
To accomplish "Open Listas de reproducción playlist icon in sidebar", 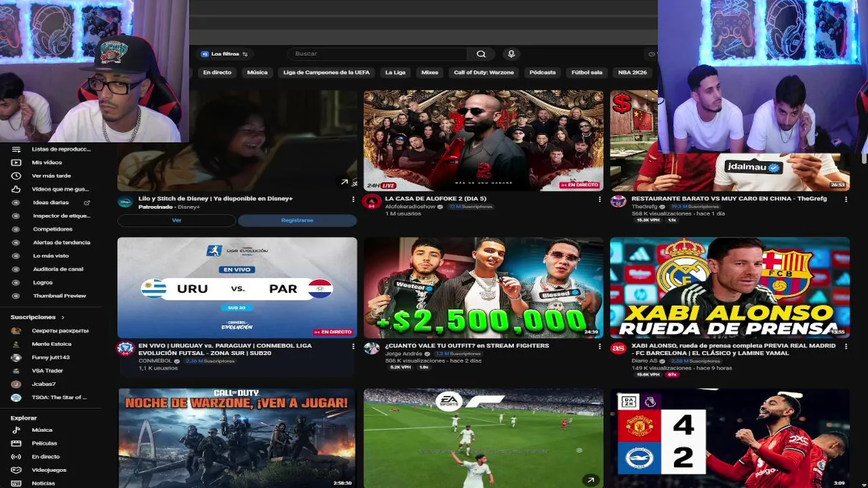I will [x=16, y=149].
